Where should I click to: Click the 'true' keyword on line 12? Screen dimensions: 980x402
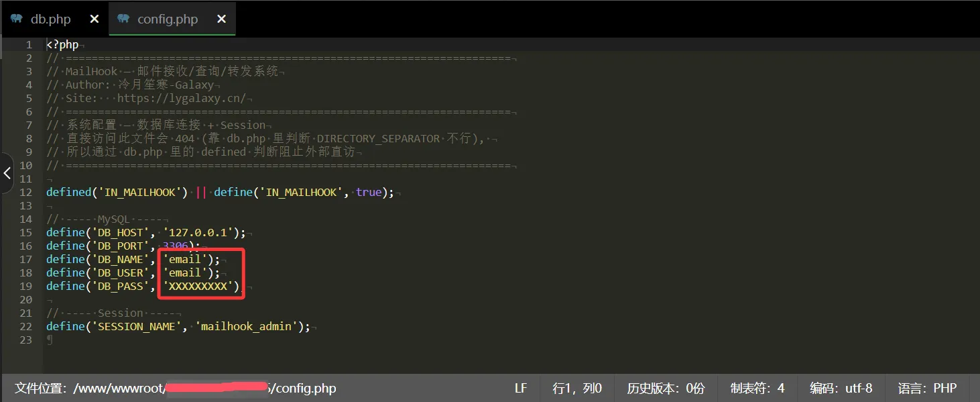(369, 192)
